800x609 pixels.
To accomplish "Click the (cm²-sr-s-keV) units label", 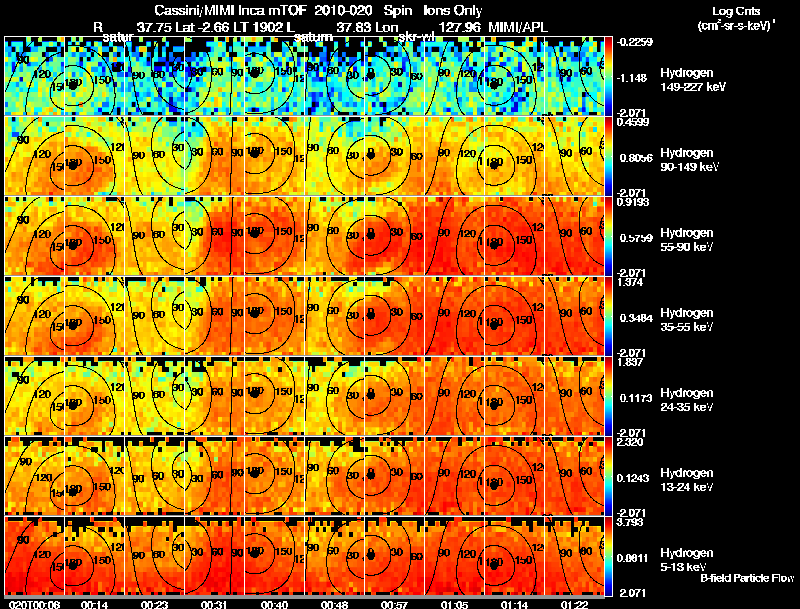I will tap(736, 26).
